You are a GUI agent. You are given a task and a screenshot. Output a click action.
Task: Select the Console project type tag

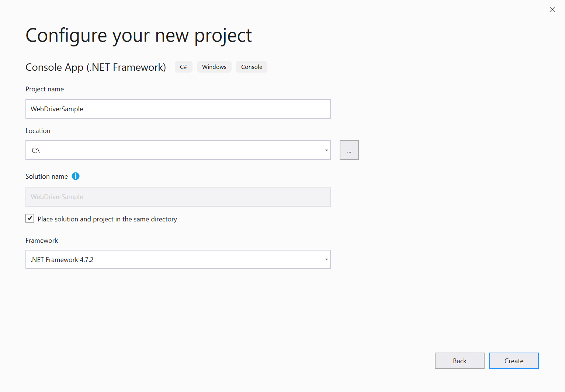pos(252,67)
